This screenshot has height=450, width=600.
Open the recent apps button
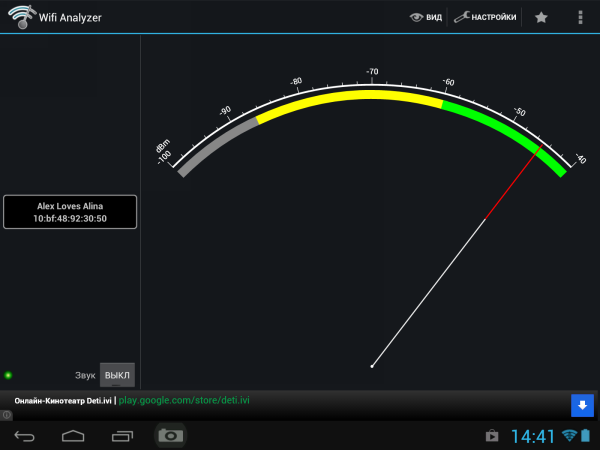coord(123,436)
